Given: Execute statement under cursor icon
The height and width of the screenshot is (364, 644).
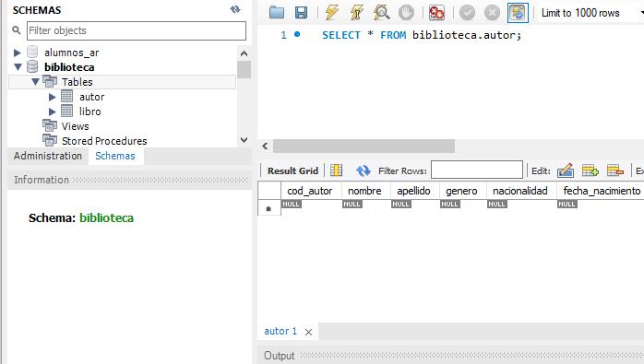Looking at the screenshot, I should 356,12.
